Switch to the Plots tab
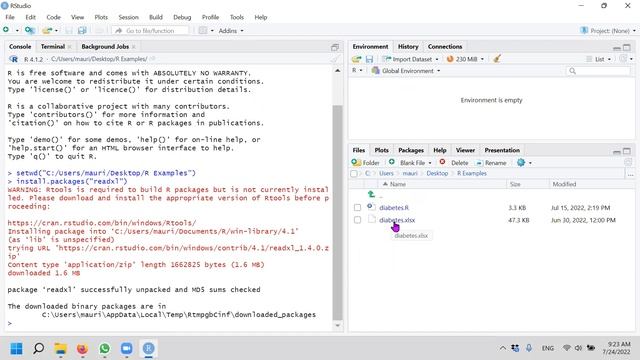The width and height of the screenshot is (640, 360). click(x=382, y=150)
